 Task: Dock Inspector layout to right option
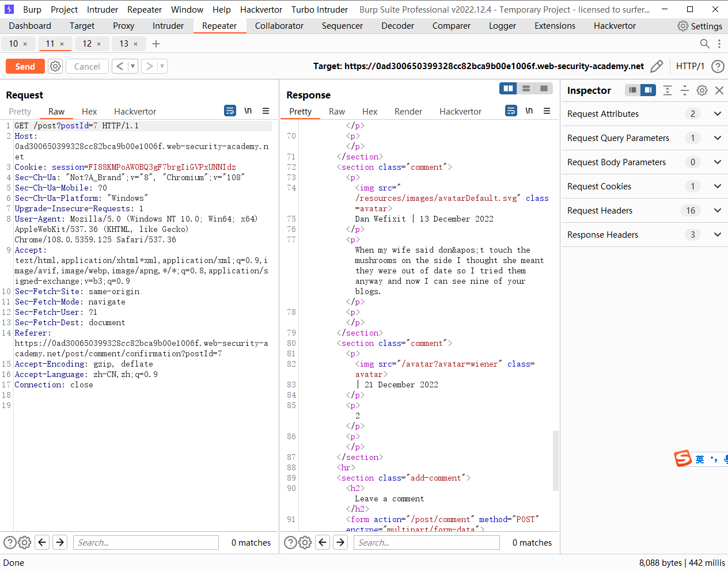pyautogui.click(x=648, y=90)
